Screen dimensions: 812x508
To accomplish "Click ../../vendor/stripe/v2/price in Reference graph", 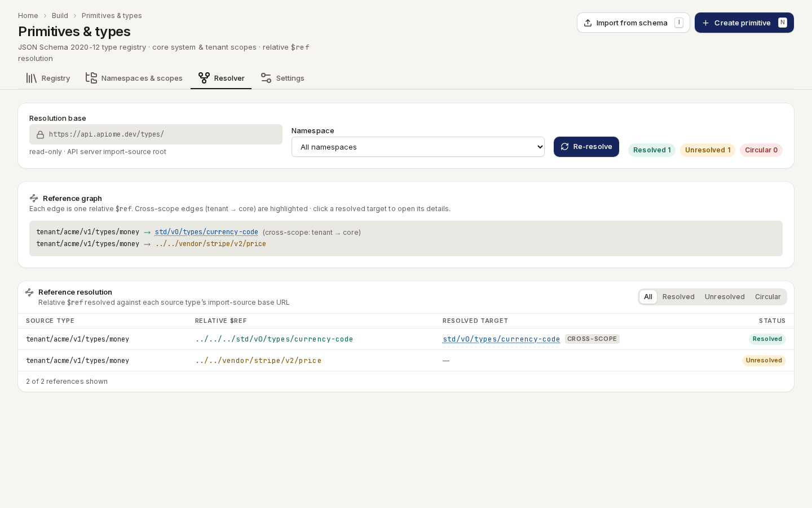I will (x=211, y=244).
